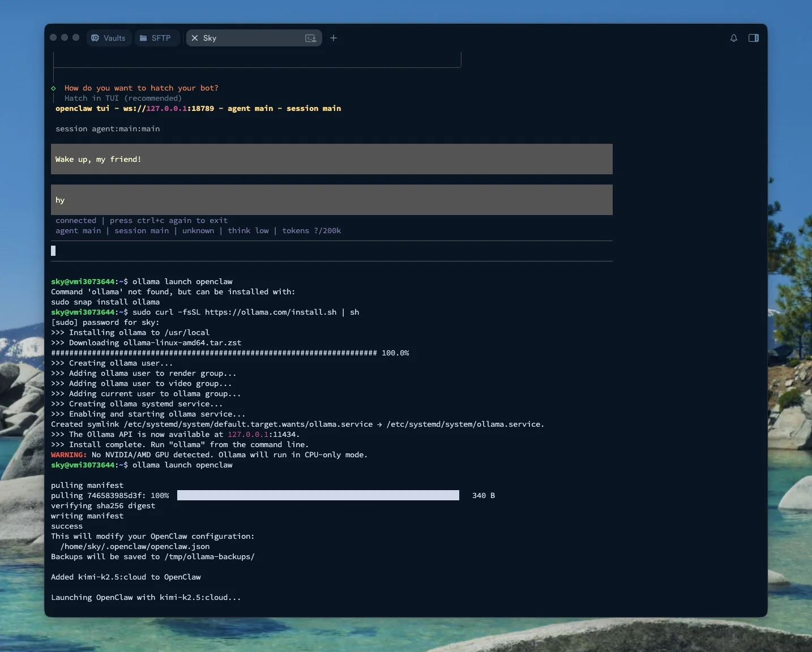
Task: Click the SFTP folder icon
Action: [143, 38]
